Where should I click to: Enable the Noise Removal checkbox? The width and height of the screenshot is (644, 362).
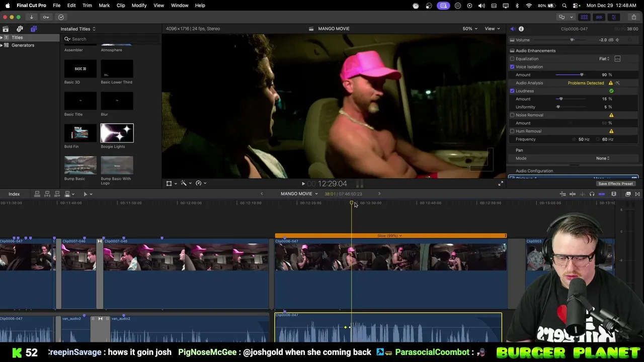coord(512,115)
